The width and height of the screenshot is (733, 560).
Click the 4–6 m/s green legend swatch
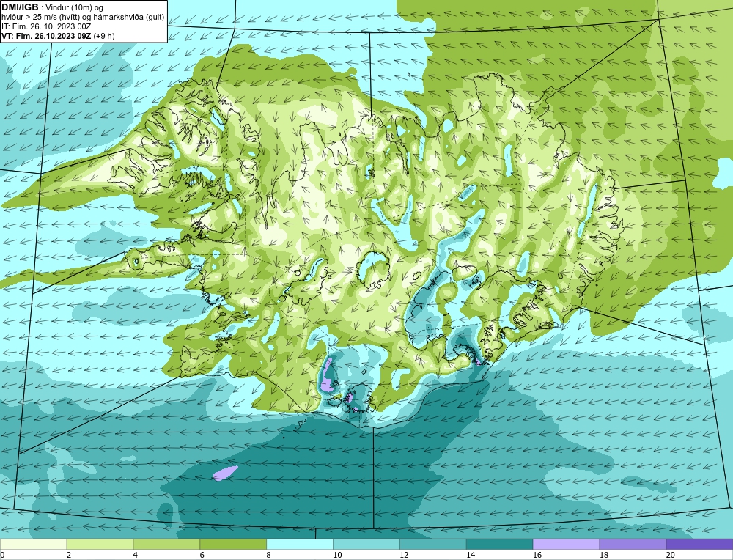(x=166, y=544)
